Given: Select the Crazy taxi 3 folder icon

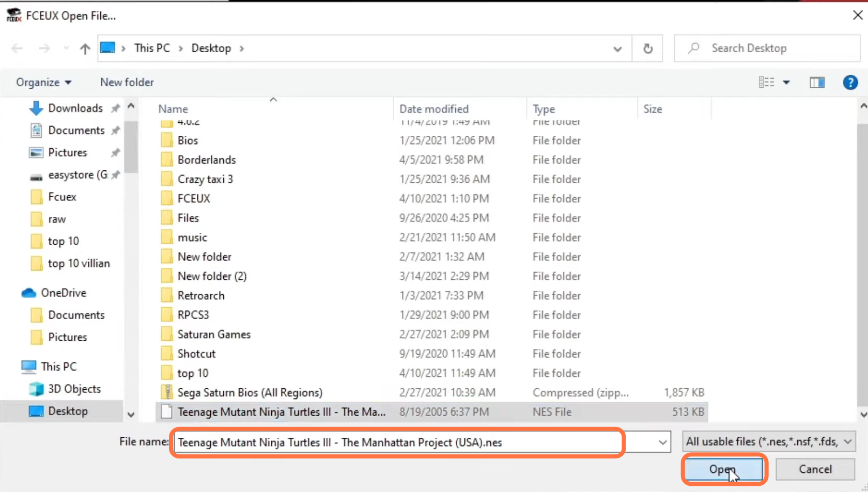Looking at the screenshot, I should [x=166, y=179].
